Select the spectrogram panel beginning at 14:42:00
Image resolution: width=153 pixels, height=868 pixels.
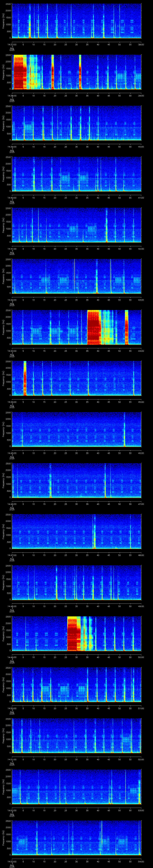click(77, 276)
